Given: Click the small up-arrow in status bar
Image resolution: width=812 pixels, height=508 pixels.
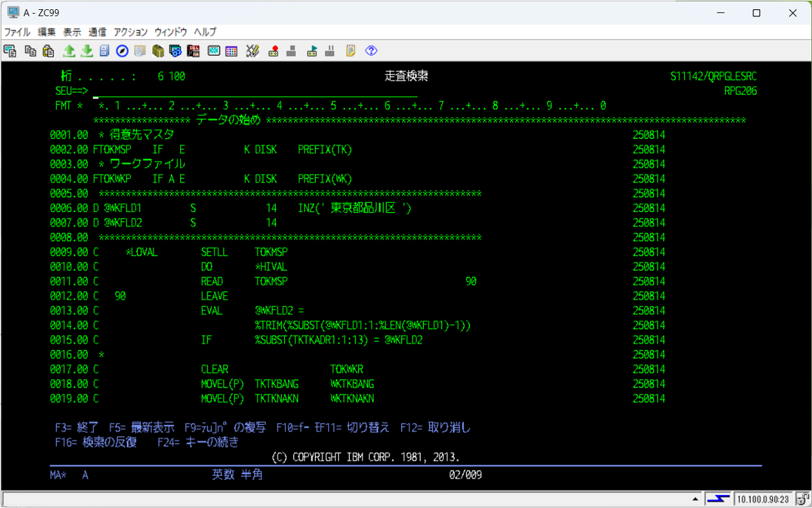Looking at the screenshot, I should point(695,499).
